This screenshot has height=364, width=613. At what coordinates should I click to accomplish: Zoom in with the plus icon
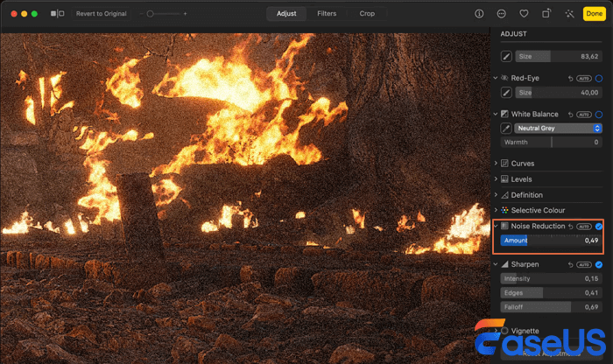click(x=185, y=14)
